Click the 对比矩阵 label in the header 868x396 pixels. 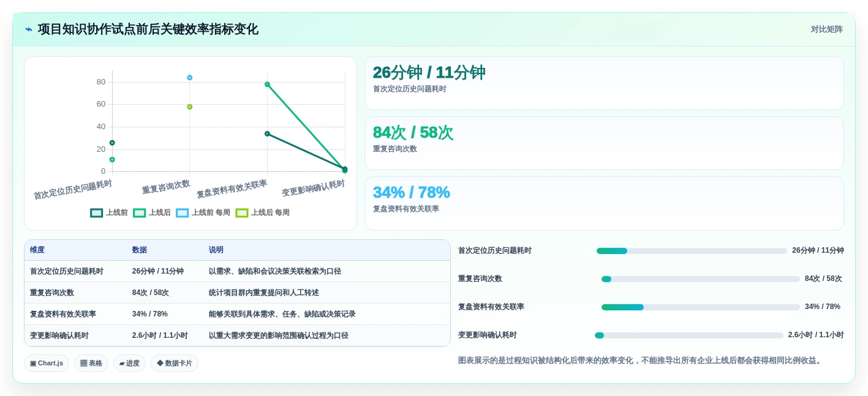coord(826,29)
